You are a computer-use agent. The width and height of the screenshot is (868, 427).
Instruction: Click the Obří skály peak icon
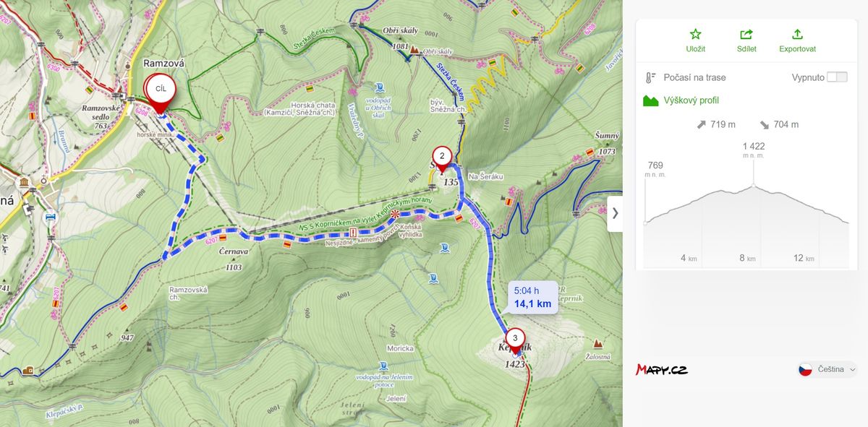(x=414, y=51)
